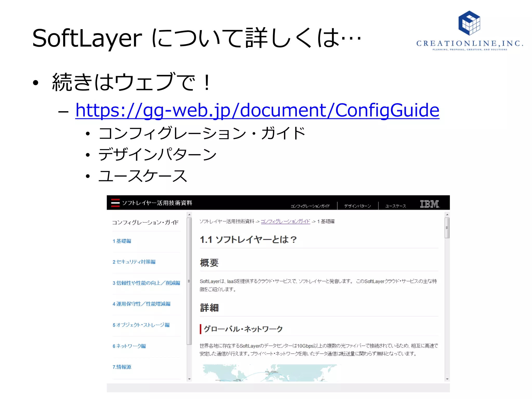532x399 pixels.
Task: Select the 詳細 section heading
Action: (x=209, y=308)
